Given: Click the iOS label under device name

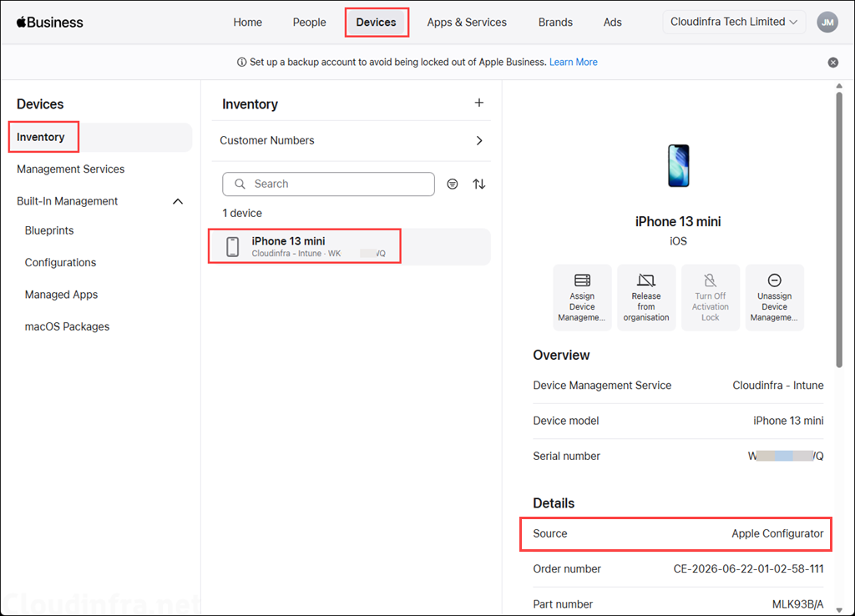Looking at the screenshot, I should tap(678, 241).
